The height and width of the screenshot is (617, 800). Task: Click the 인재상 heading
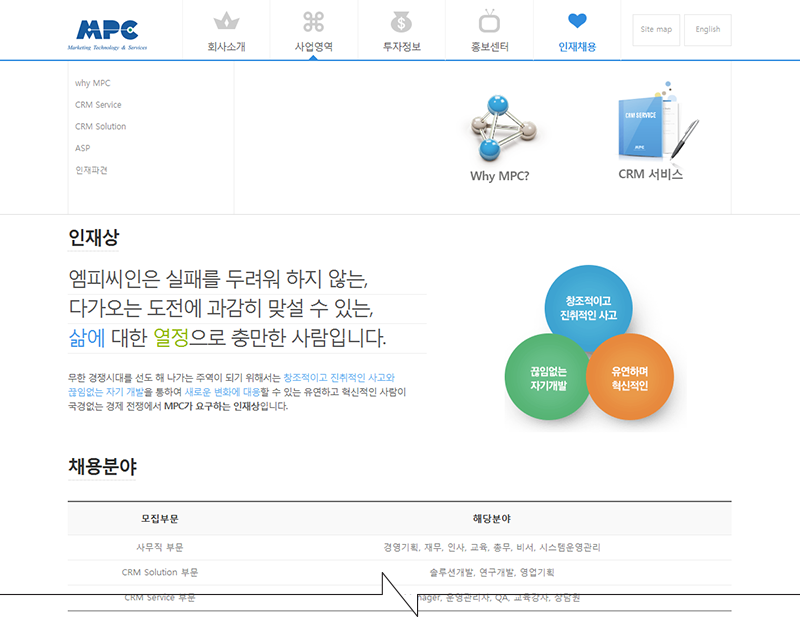94,237
